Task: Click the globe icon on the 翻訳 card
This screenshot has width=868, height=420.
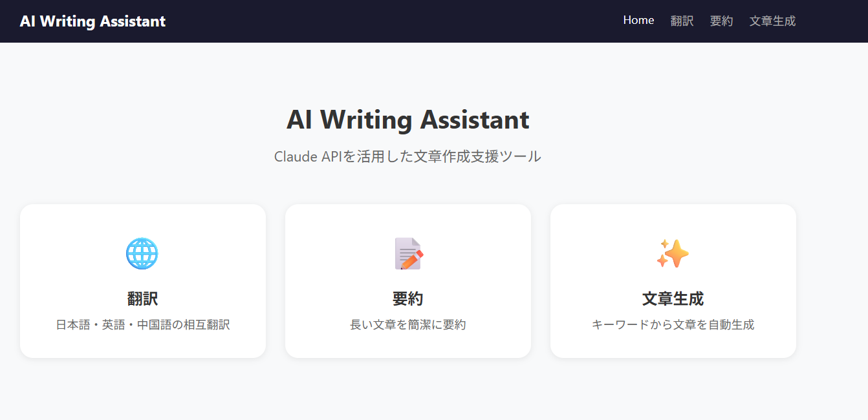Action: pyautogui.click(x=142, y=253)
